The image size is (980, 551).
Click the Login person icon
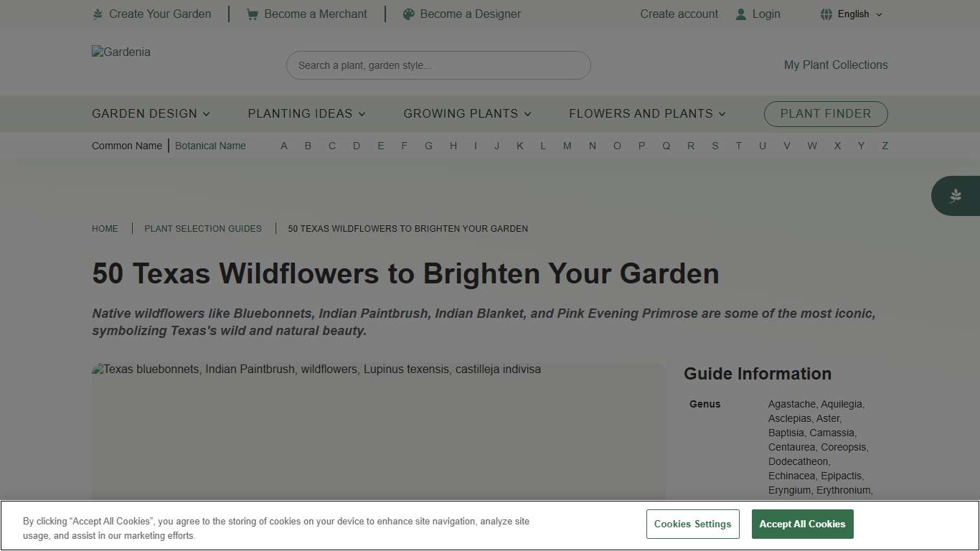click(740, 14)
